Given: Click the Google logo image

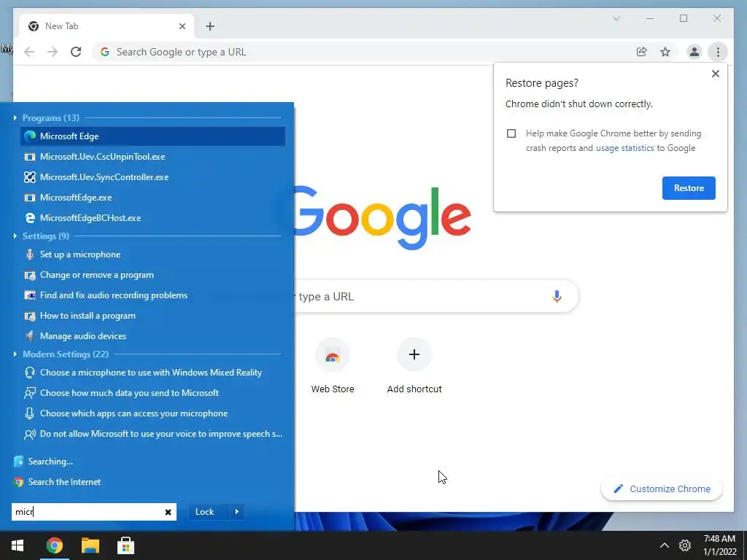Looking at the screenshot, I should tap(382, 217).
